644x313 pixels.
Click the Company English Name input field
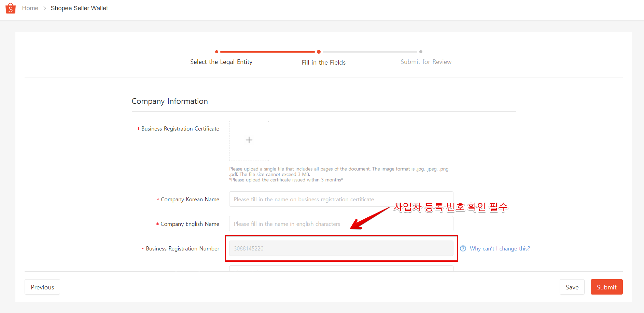pos(341,223)
